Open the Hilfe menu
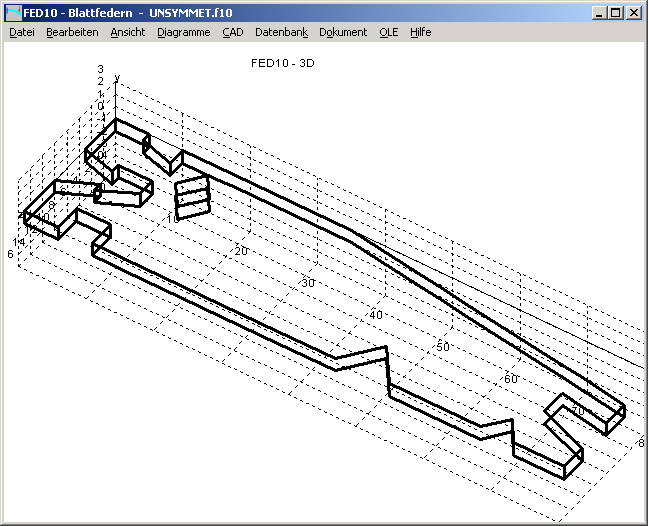 [420, 32]
